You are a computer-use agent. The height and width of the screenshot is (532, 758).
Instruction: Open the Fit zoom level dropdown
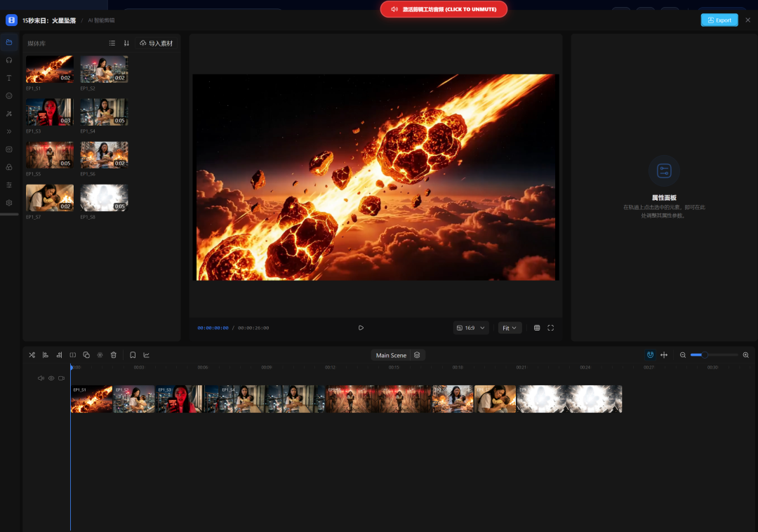point(510,328)
